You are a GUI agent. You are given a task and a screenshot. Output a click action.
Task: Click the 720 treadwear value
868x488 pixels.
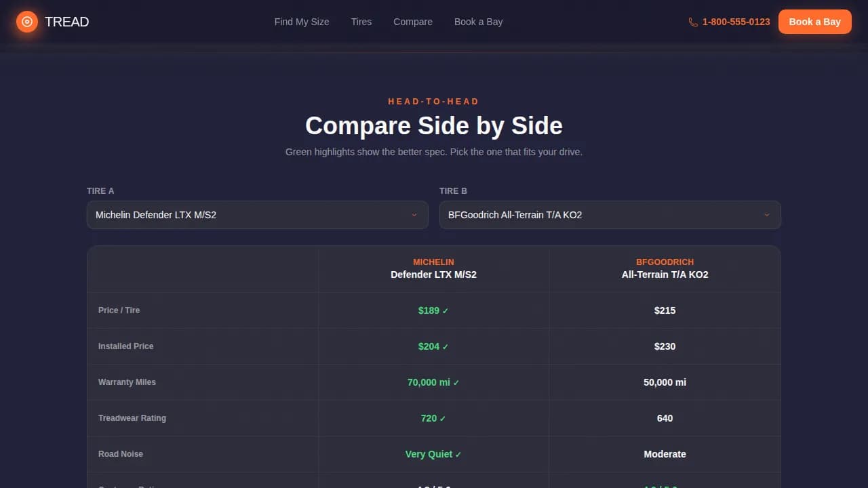point(429,418)
